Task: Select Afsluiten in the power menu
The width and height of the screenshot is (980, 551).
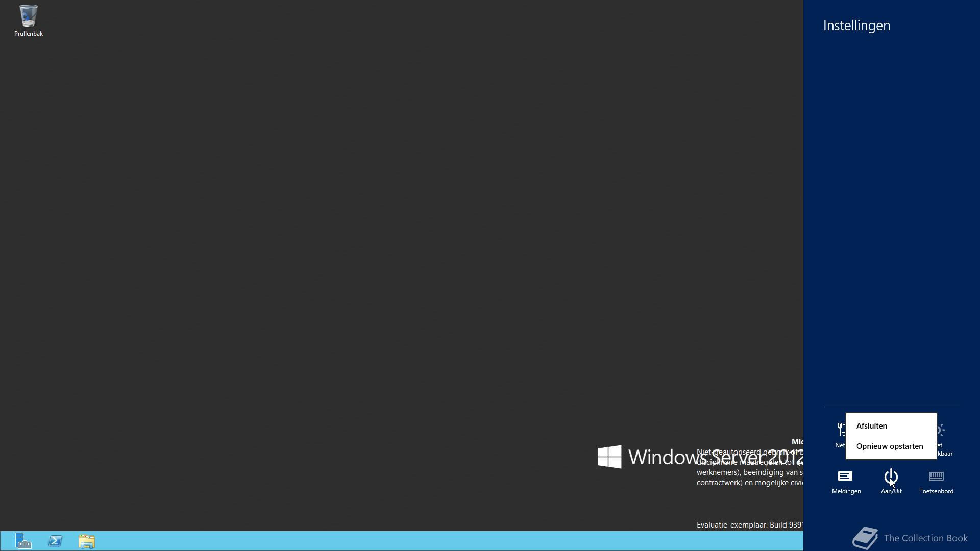Action: pos(891,426)
